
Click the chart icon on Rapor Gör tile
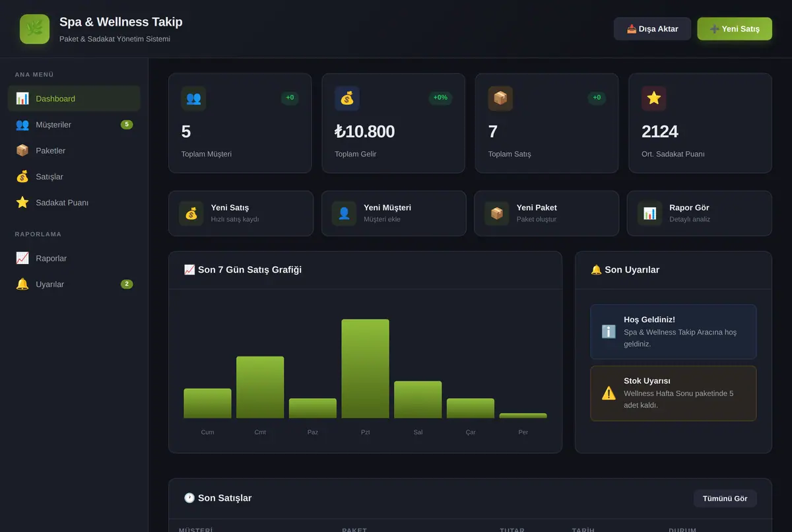coord(650,213)
